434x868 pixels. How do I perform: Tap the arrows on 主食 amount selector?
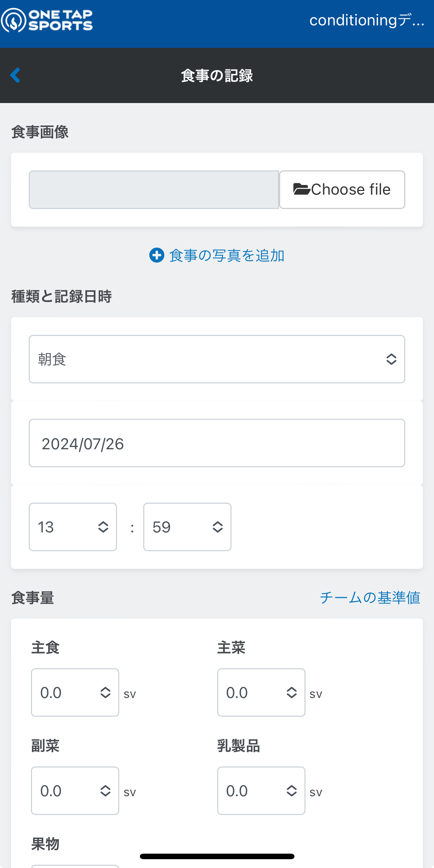tap(105, 692)
